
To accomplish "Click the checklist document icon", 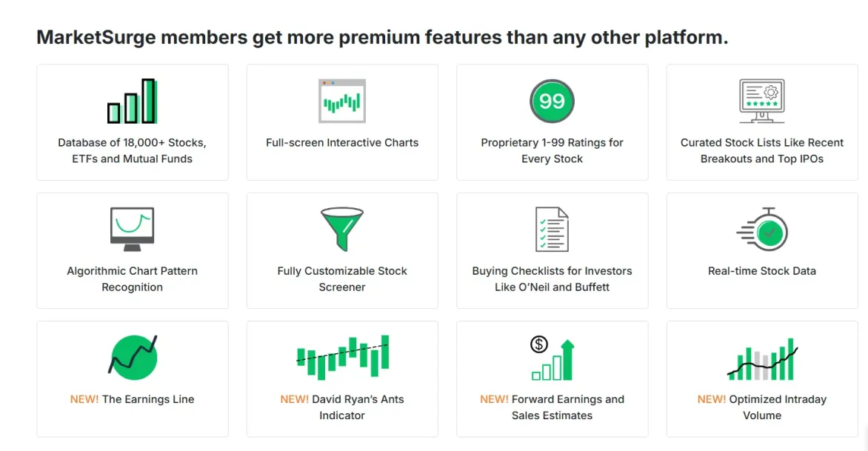I will [552, 230].
